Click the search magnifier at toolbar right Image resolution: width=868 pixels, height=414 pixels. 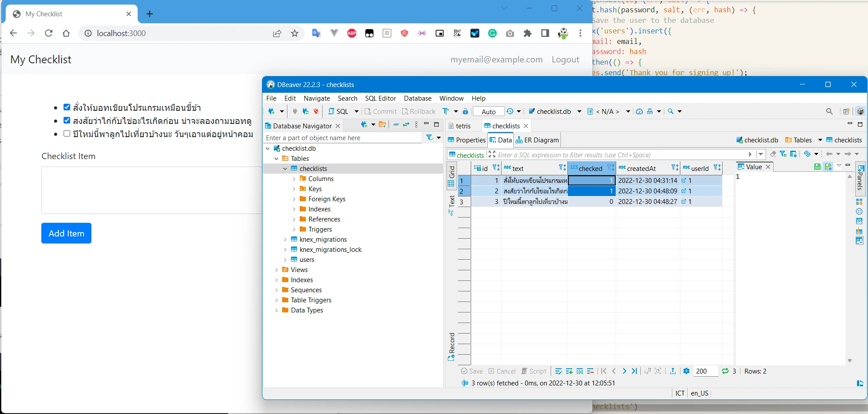(829, 111)
